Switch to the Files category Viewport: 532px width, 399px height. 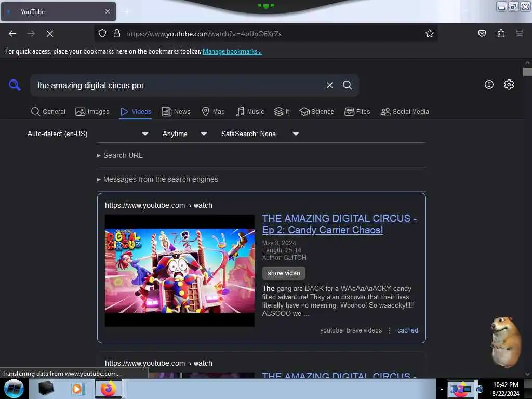coord(357,112)
